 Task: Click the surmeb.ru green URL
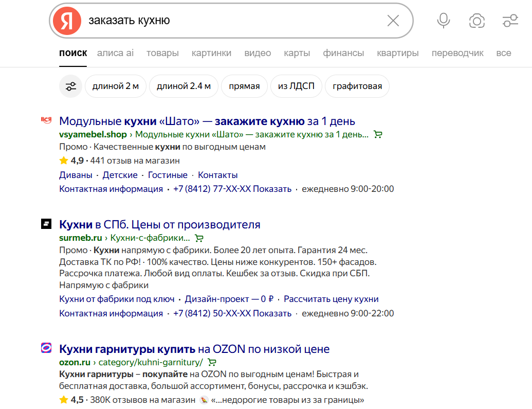tap(80, 238)
